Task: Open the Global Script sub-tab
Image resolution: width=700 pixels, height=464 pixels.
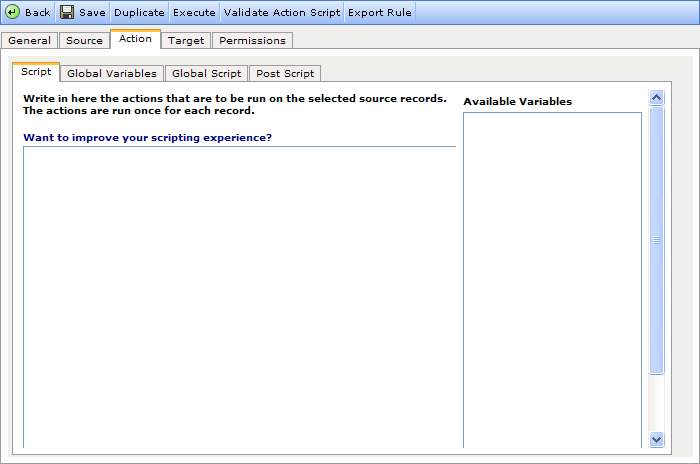Action: (x=206, y=73)
